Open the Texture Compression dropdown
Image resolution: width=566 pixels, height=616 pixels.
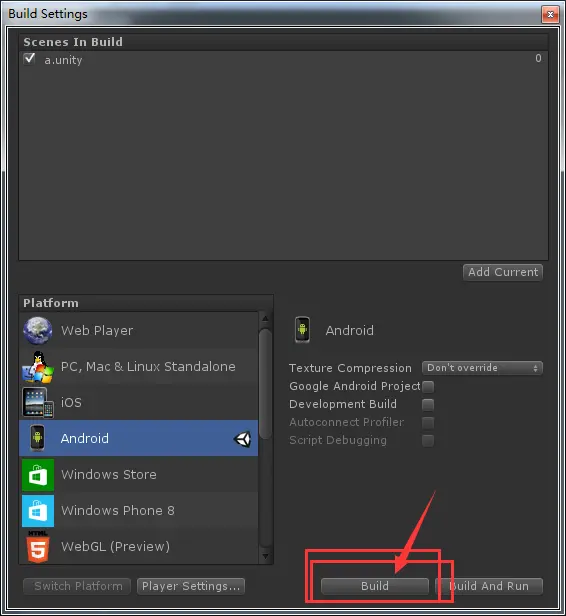[482, 368]
